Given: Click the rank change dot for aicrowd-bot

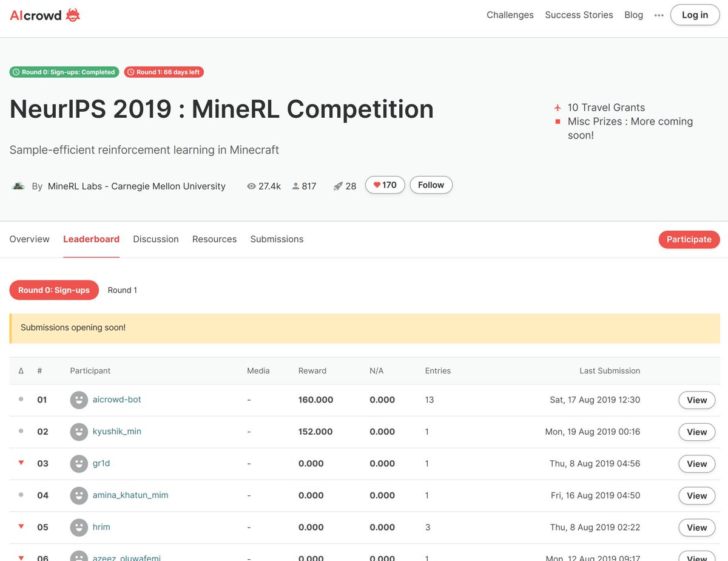Looking at the screenshot, I should [x=21, y=399].
